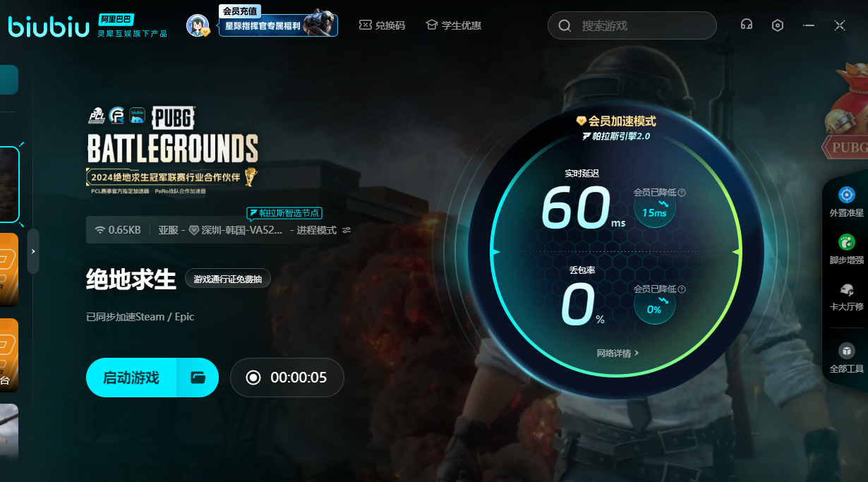Open the 兑换码 redeem code menu

(382, 25)
